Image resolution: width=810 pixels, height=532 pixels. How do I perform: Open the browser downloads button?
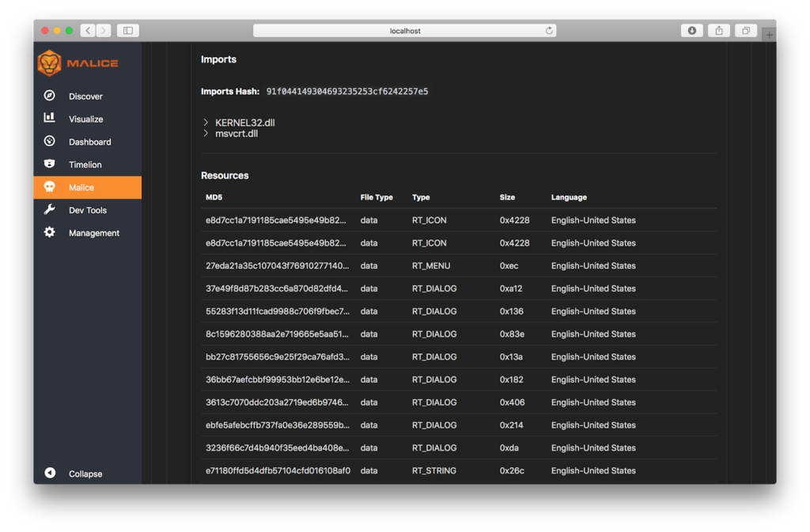pos(692,31)
